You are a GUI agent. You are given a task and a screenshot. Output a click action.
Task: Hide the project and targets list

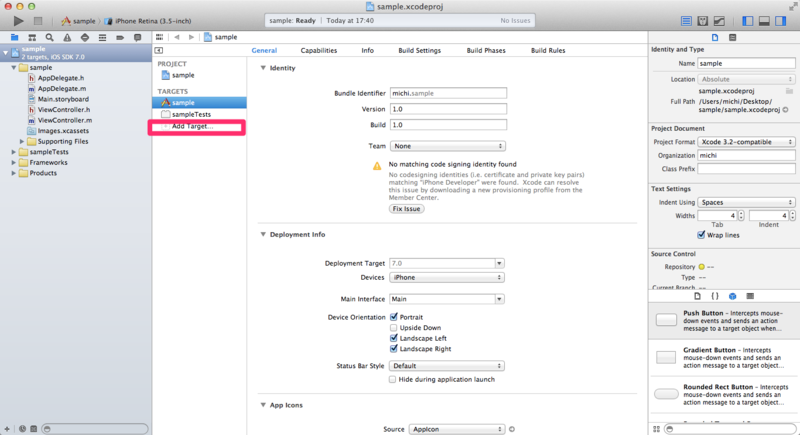click(x=159, y=50)
